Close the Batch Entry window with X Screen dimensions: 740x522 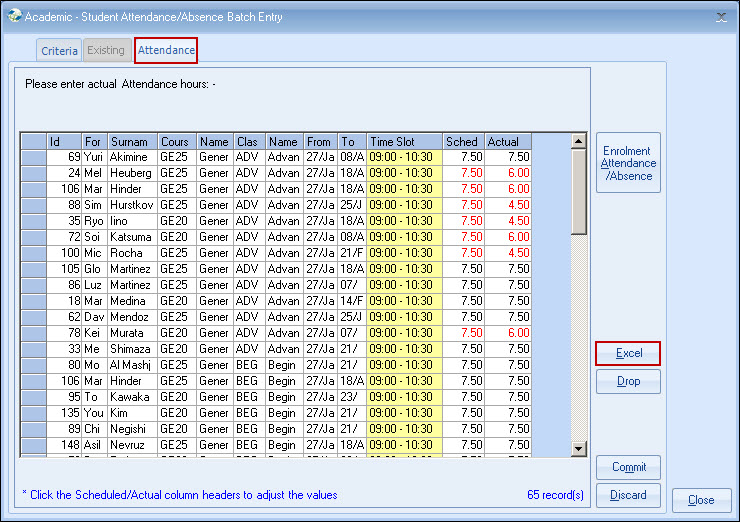point(721,17)
